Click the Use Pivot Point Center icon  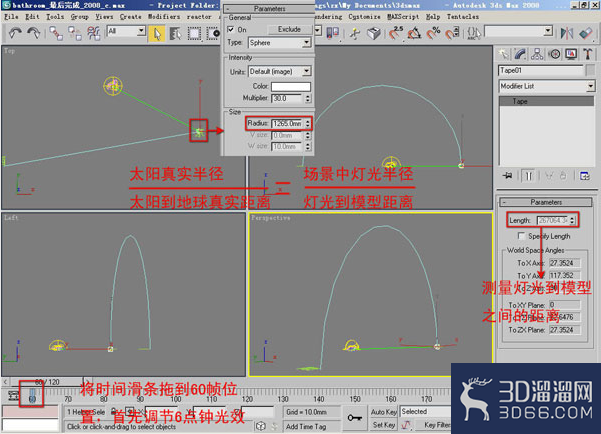click(332, 33)
